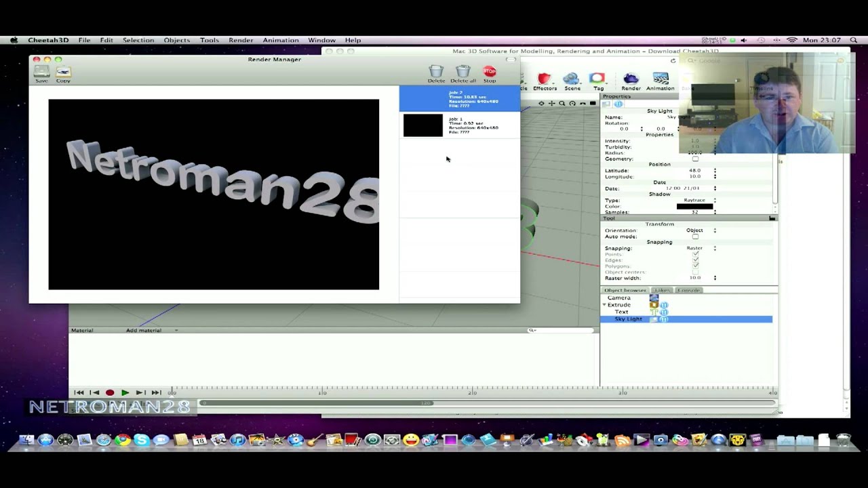Click the material tag on Extrude row
The width and height of the screenshot is (868, 488).
pos(664,305)
